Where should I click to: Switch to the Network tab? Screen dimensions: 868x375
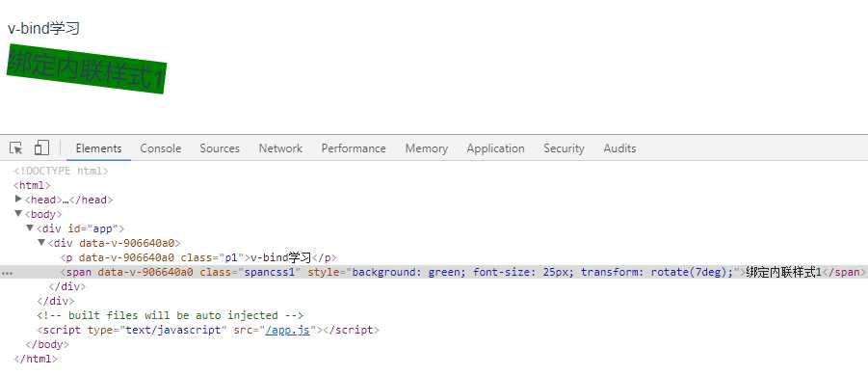tap(280, 148)
